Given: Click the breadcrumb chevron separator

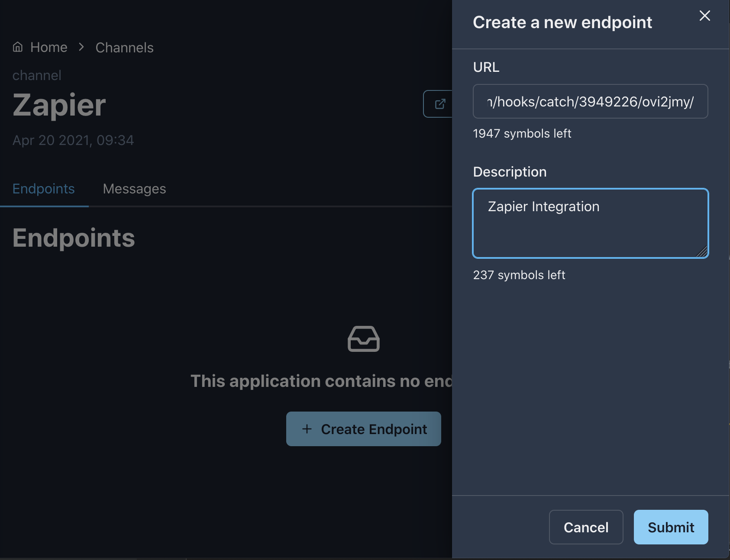Looking at the screenshot, I should 81,47.
